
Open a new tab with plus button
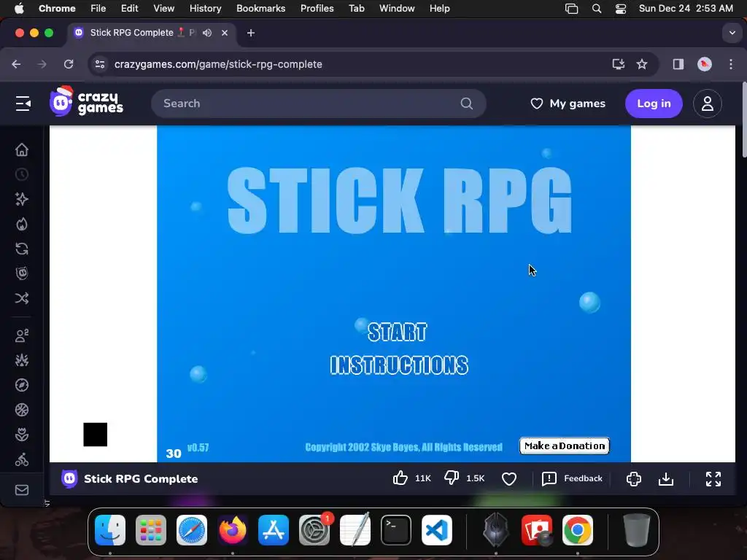point(251,33)
